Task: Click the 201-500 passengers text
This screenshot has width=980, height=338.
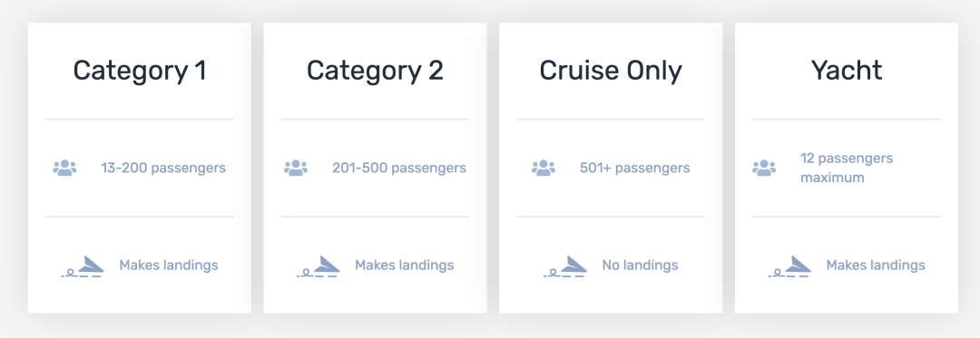Action: [x=398, y=168]
